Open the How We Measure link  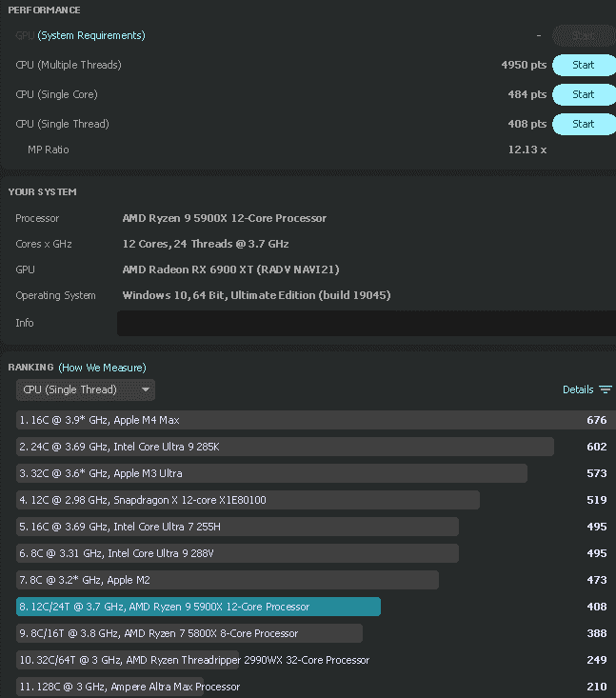(102, 367)
